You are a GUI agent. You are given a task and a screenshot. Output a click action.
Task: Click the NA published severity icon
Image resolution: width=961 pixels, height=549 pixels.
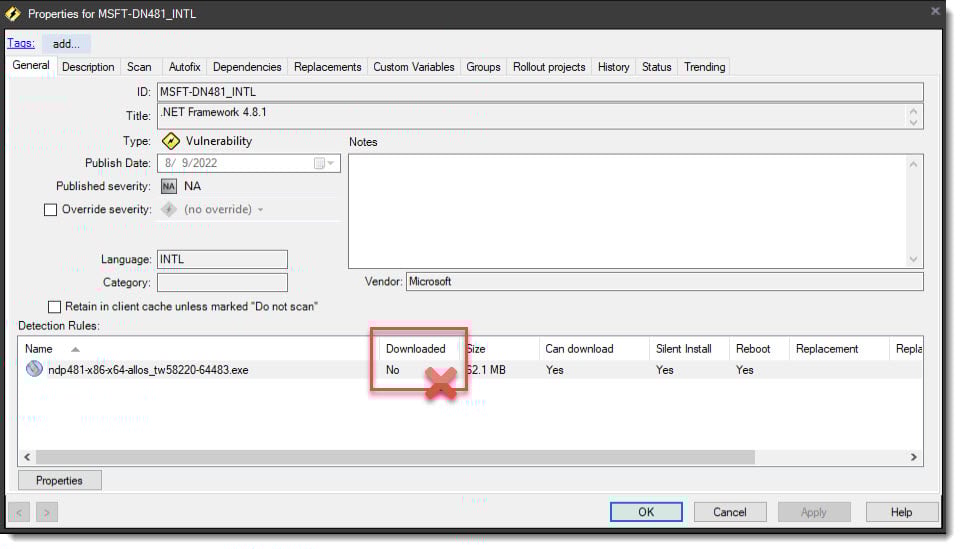click(x=169, y=186)
